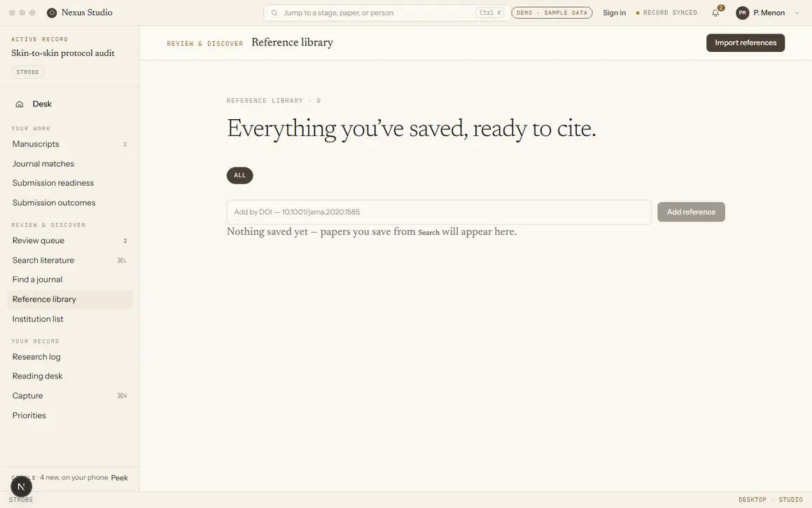Open Reading desk

(x=70, y=376)
